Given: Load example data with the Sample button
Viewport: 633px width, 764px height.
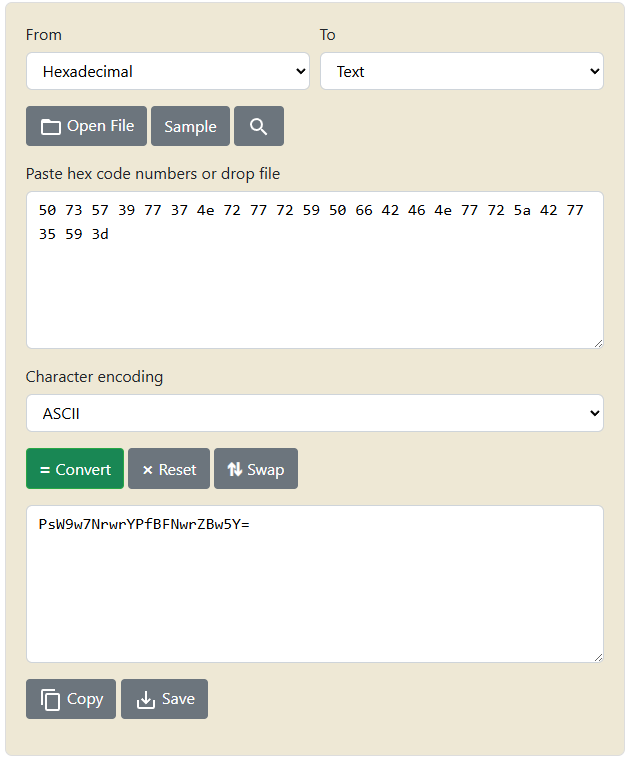Looking at the screenshot, I should click(x=190, y=127).
